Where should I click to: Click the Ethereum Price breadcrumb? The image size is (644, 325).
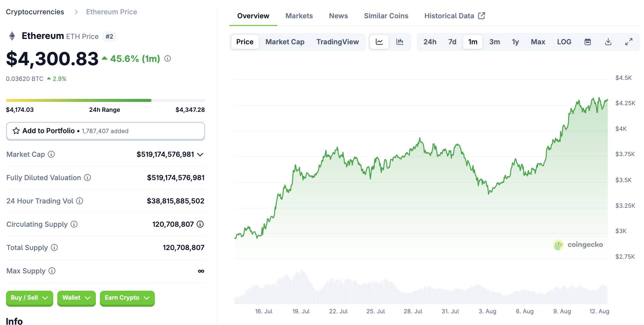[112, 12]
